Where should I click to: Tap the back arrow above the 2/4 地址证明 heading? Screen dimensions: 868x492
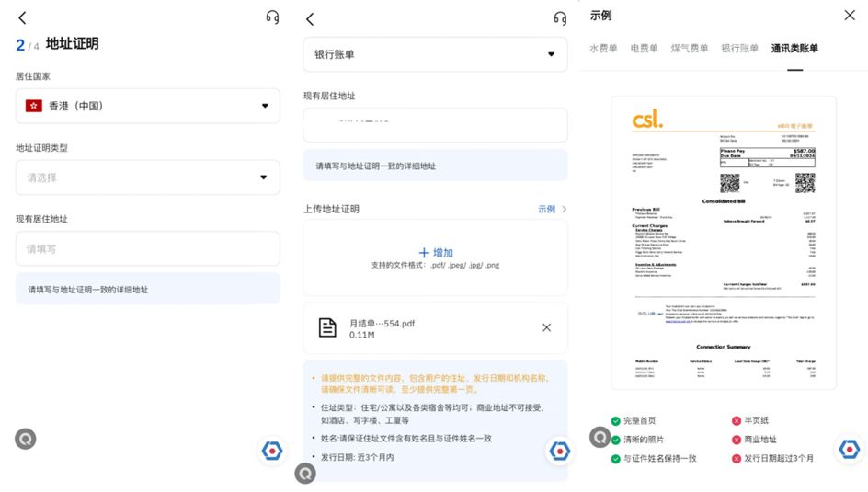[22, 17]
